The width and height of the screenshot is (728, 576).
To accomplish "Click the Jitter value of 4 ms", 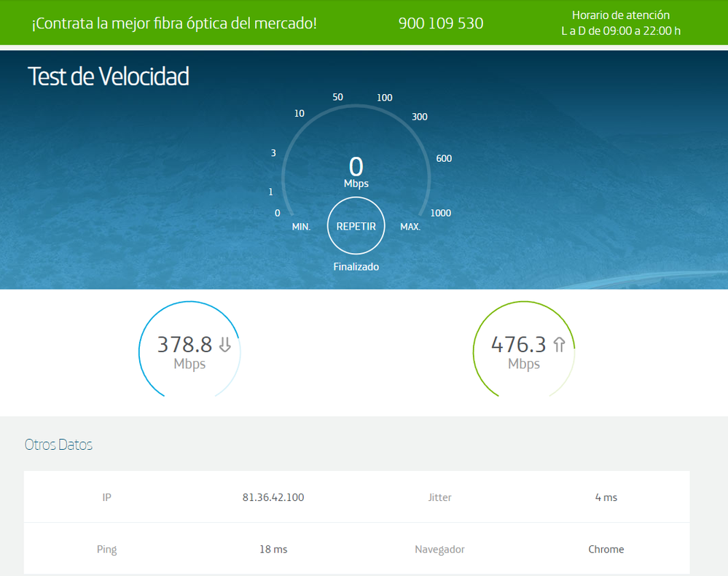I will 606,497.
